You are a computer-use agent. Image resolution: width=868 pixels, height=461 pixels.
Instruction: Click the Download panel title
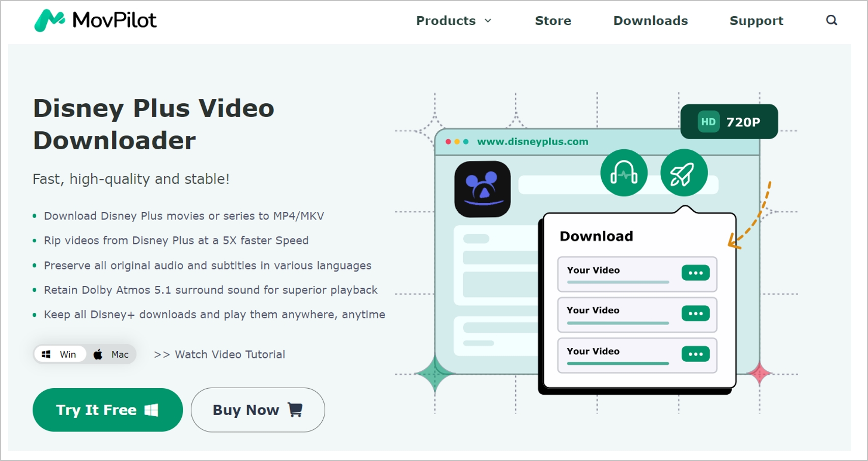pyautogui.click(x=596, y=236)
